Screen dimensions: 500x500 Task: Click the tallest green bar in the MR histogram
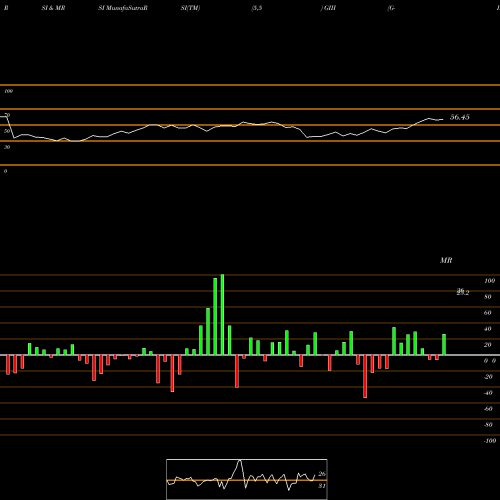click(x=222, y=315)
